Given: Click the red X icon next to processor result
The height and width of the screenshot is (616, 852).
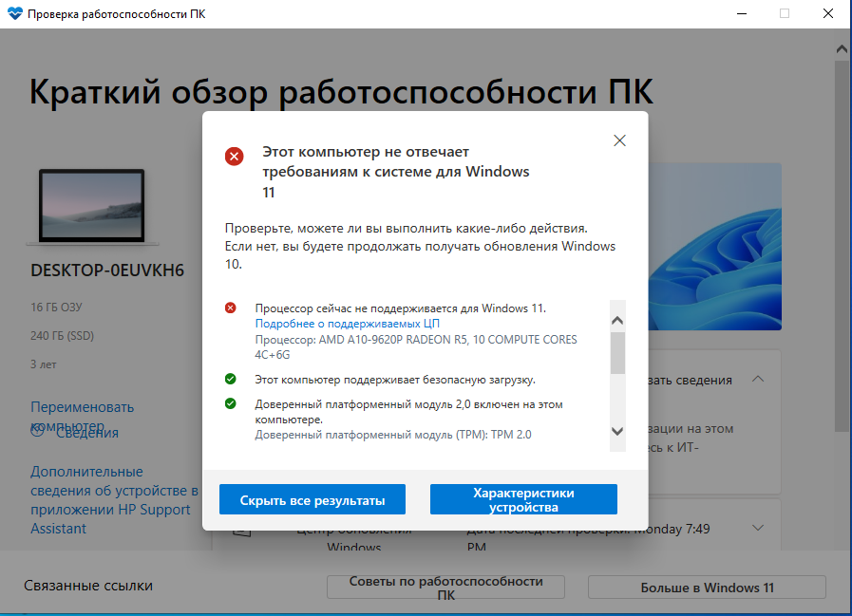Looking at the screenshot, I should 231,308.
